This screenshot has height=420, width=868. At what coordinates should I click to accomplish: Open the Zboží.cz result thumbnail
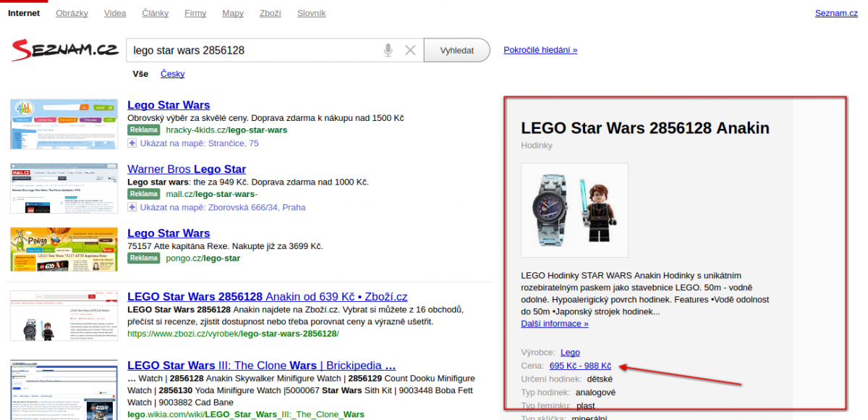tap(64, 316)
